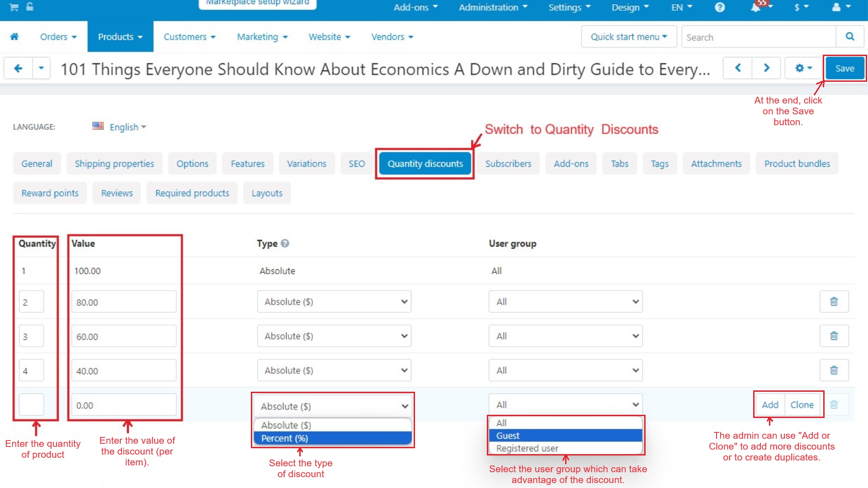Select Guest user group option
The width and height of the screenshot is (868, 488).
566,436
